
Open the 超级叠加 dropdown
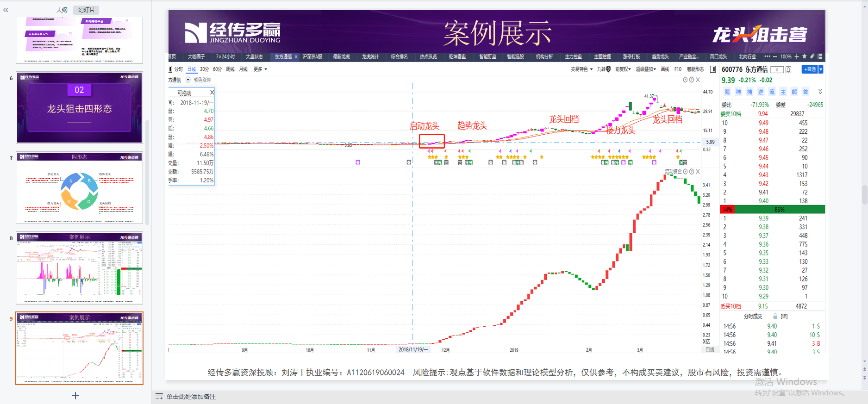pos(646,69)
